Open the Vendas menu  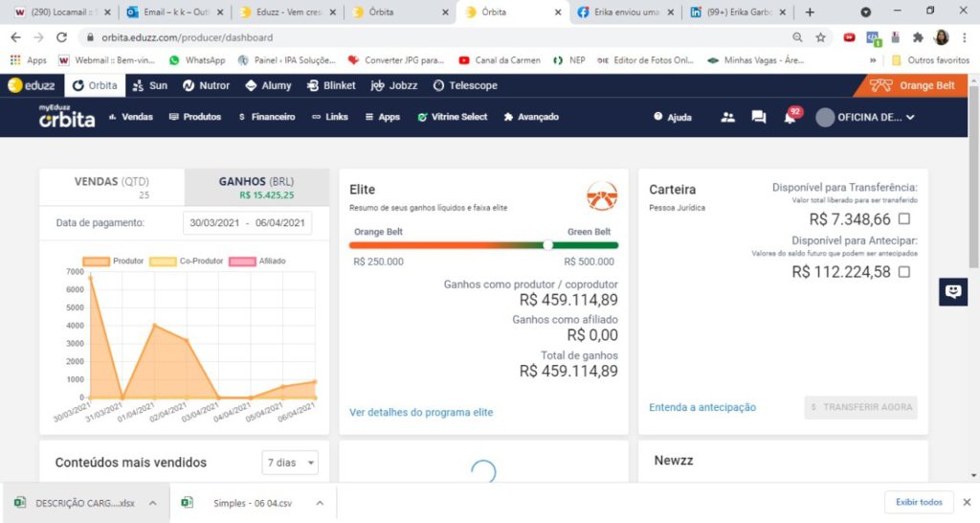click(x=130, y=117)
